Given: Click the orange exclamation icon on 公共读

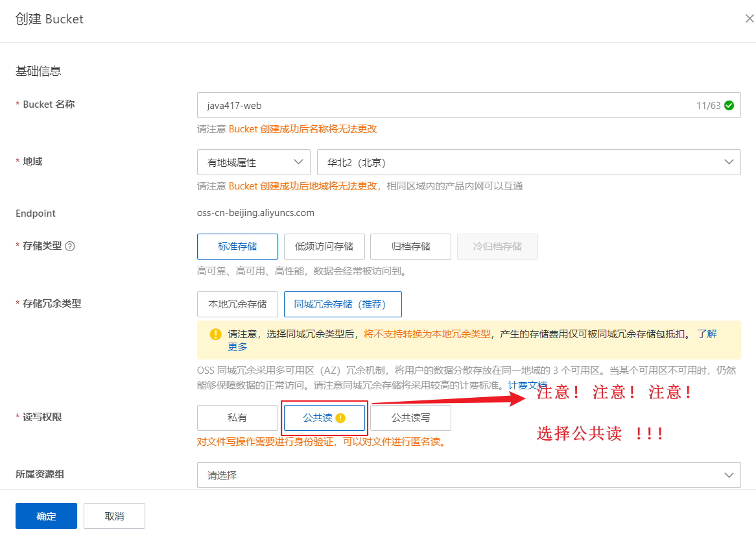Looking at the screenshot, I should click(340, 418).
